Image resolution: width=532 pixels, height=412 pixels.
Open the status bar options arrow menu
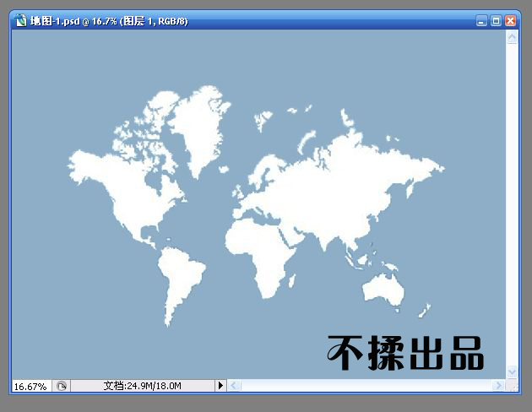pyautogui.click(x=220, y=386)
